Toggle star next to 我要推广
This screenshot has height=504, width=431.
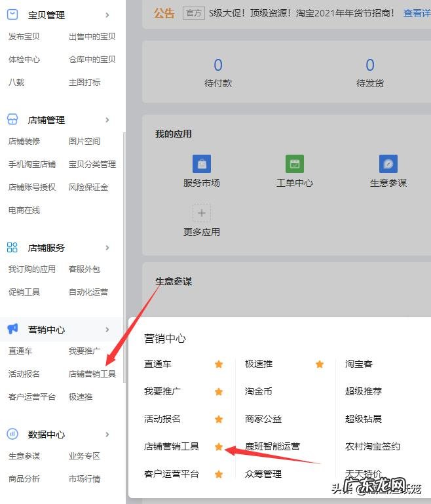coord(219,391)
